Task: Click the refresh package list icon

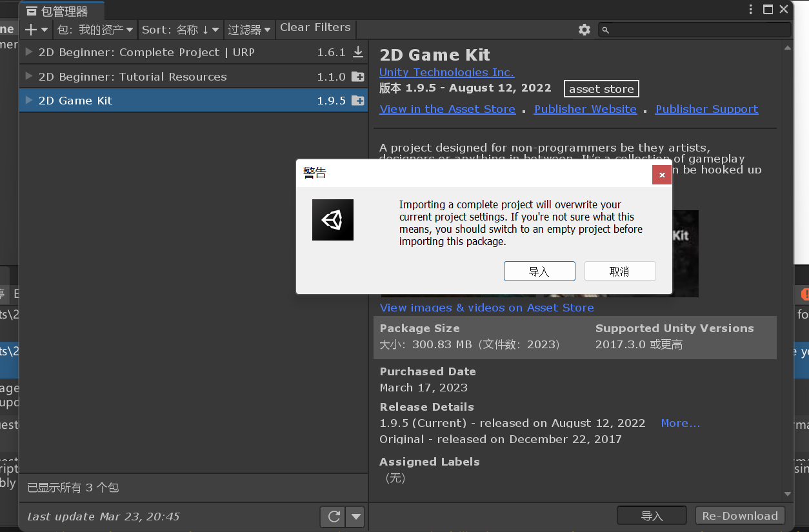Action: pyautogui.click(x=334, y=517)
